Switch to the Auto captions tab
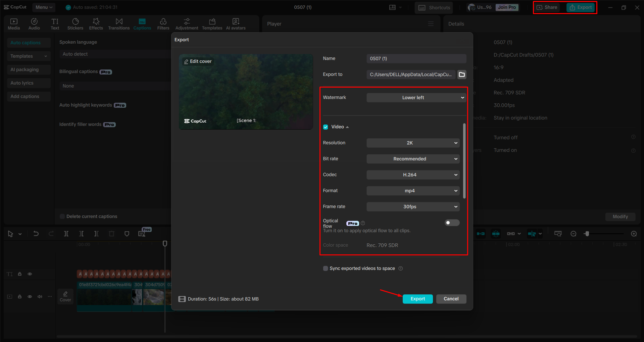This screenshot has height=342, width=644. pyautogui.click(x=29, y=43)
